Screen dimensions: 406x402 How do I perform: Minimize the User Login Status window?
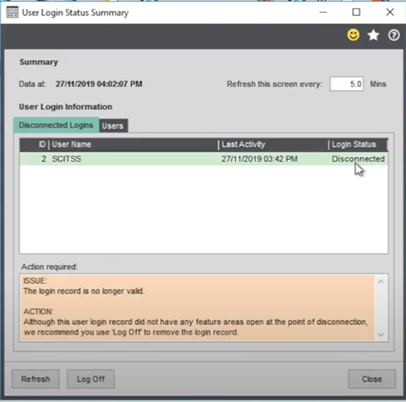[x=323, y=12]
